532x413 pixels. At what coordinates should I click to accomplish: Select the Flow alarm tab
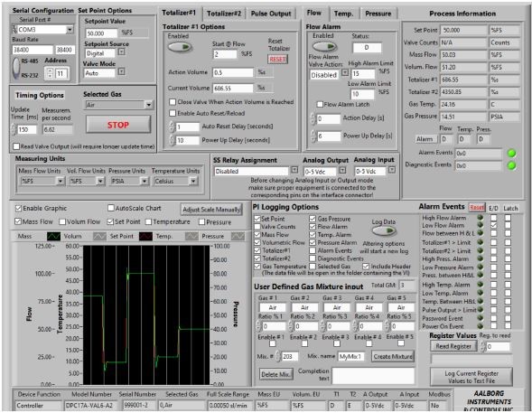(x=314, y=13)
